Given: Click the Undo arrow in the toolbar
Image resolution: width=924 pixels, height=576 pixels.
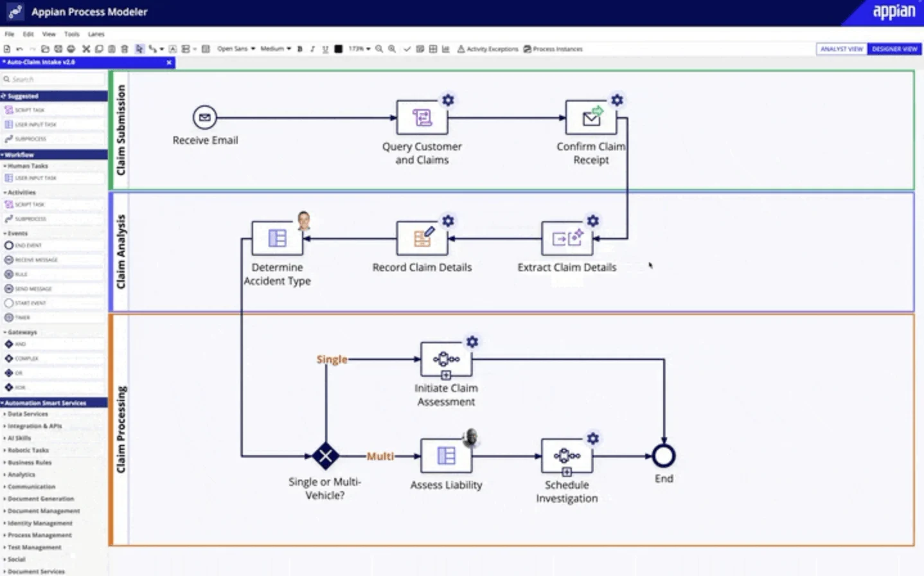Looking at the screenshot, I should tap(19, 49).
